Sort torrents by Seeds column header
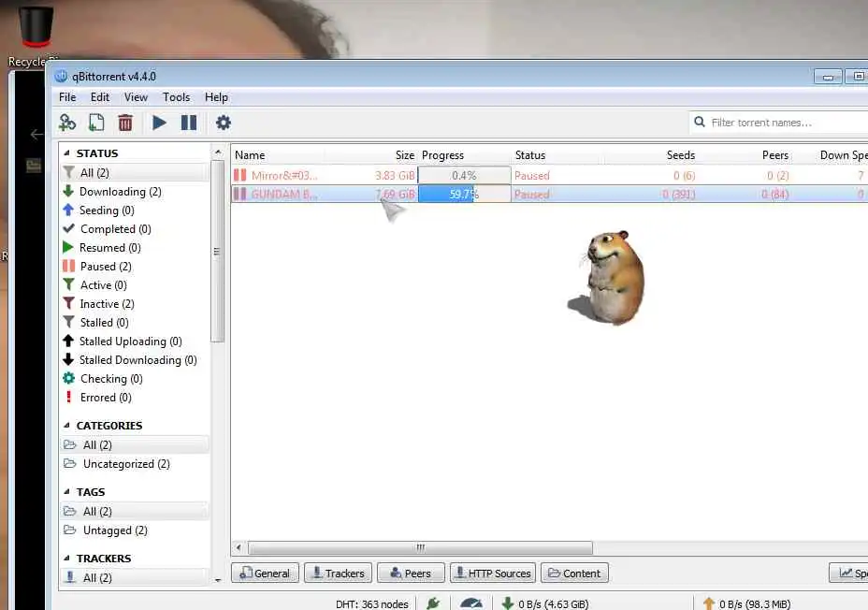This screenshot has width=868, height=610. (x=651, y=155)
